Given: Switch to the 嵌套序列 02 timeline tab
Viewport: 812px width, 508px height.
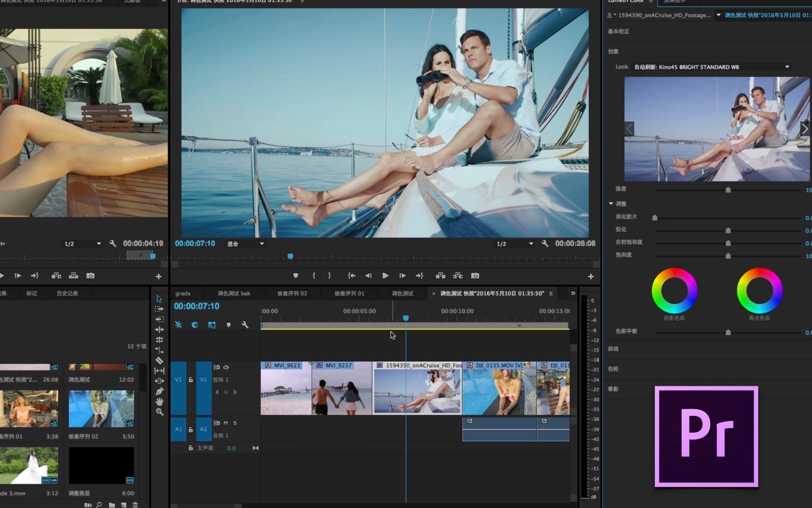Looking at the screenshot, I should [292, 294].
